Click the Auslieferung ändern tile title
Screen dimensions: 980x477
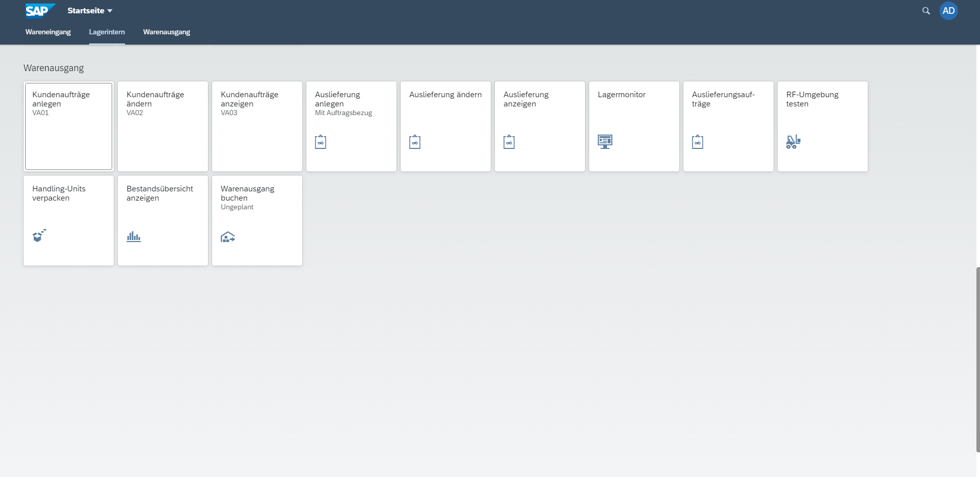click(x=445, y=95)
